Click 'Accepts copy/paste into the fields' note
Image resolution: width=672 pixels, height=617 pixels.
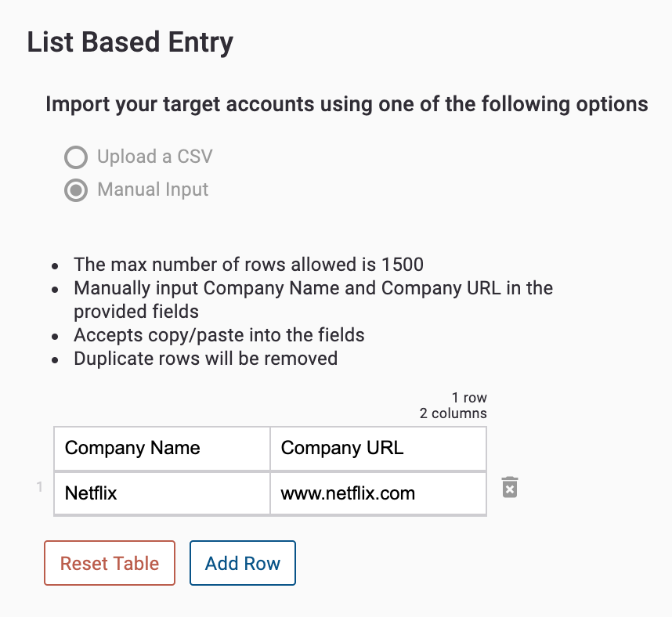[x=219, y=335]
